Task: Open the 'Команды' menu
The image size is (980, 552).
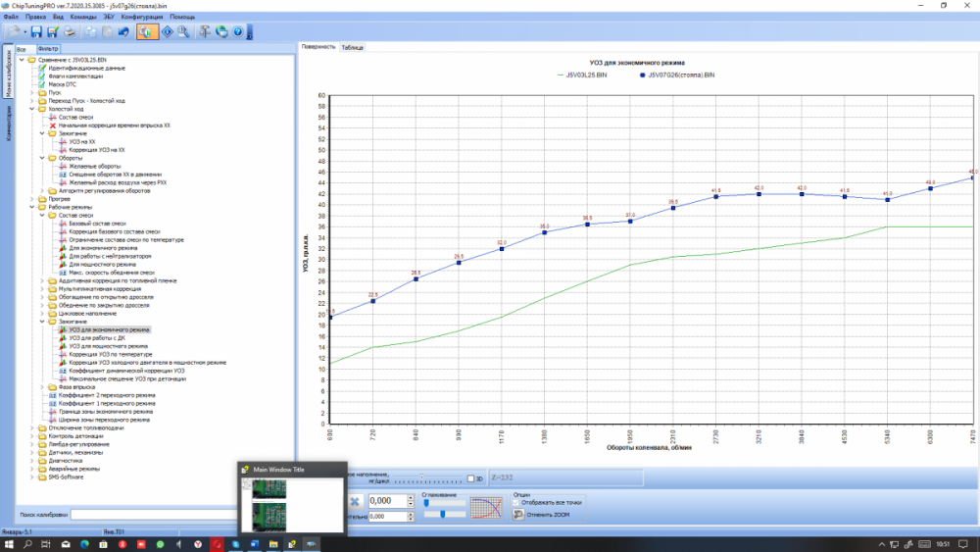Action: click(83, 18)
